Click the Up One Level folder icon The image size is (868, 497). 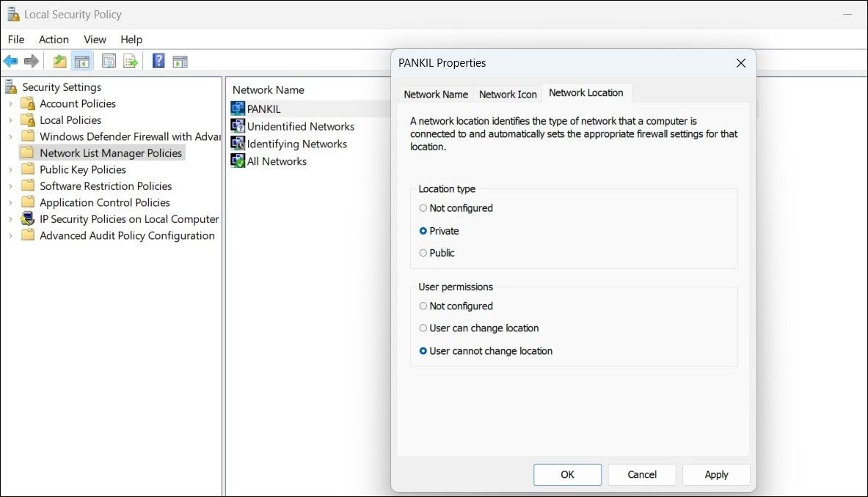coord(60,62)
